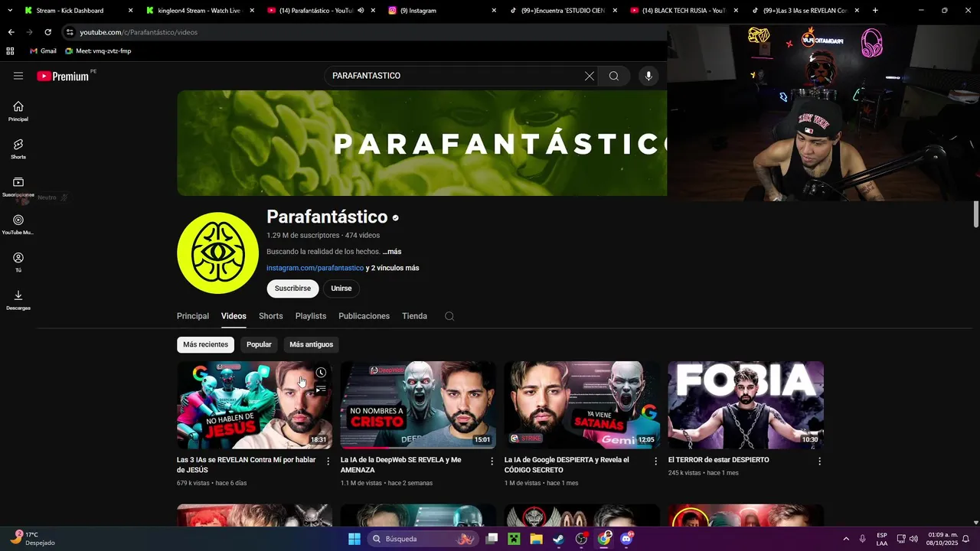Viewport: 980px width, 551px height.
Task: Add first video to the queue
Action: 321,390
